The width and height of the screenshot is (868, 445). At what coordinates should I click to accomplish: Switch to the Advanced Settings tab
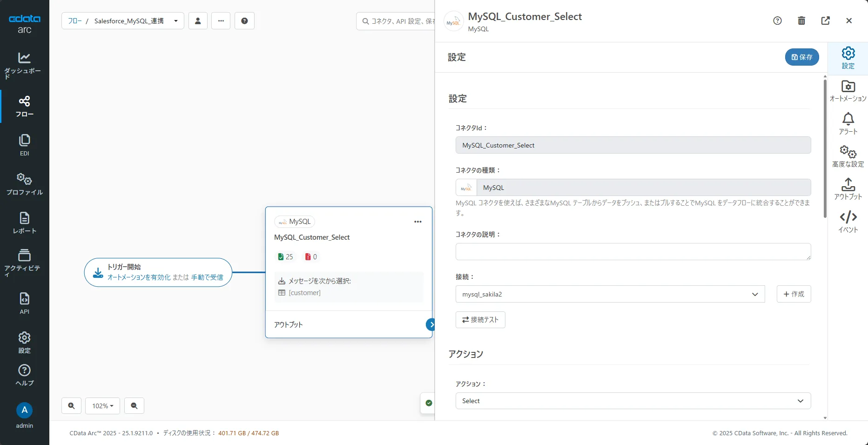tap(848, 156)
